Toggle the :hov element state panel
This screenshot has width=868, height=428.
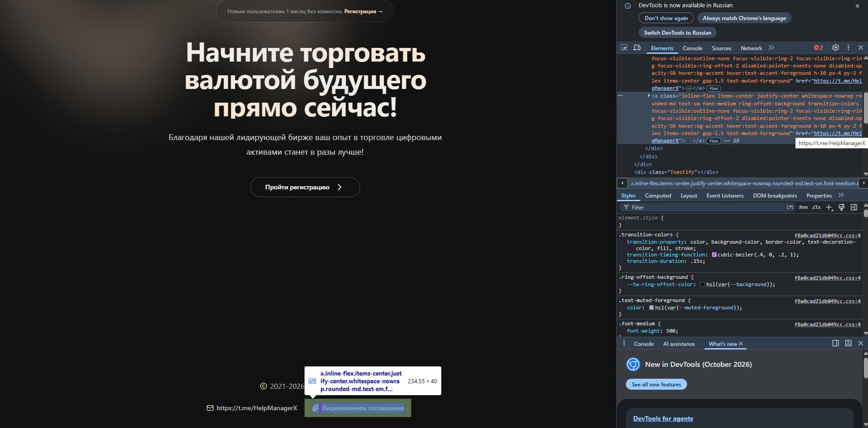pyautogui.click(x=803, y=207)
